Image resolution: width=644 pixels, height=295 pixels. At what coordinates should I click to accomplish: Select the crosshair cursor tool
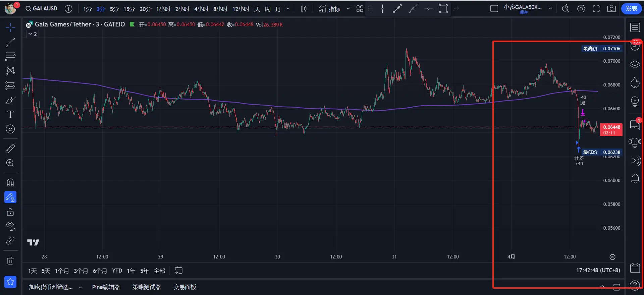click(10, 27)
